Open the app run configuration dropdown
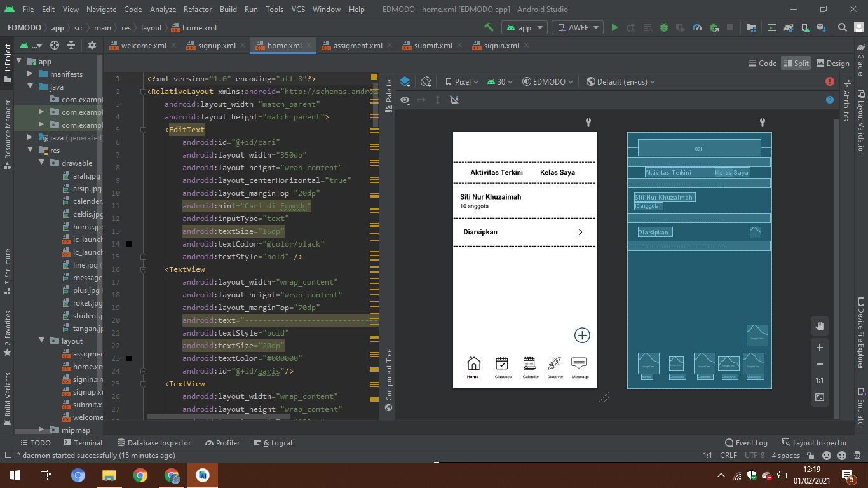This screenshot has width=868, height=488. tap(524, 27)
